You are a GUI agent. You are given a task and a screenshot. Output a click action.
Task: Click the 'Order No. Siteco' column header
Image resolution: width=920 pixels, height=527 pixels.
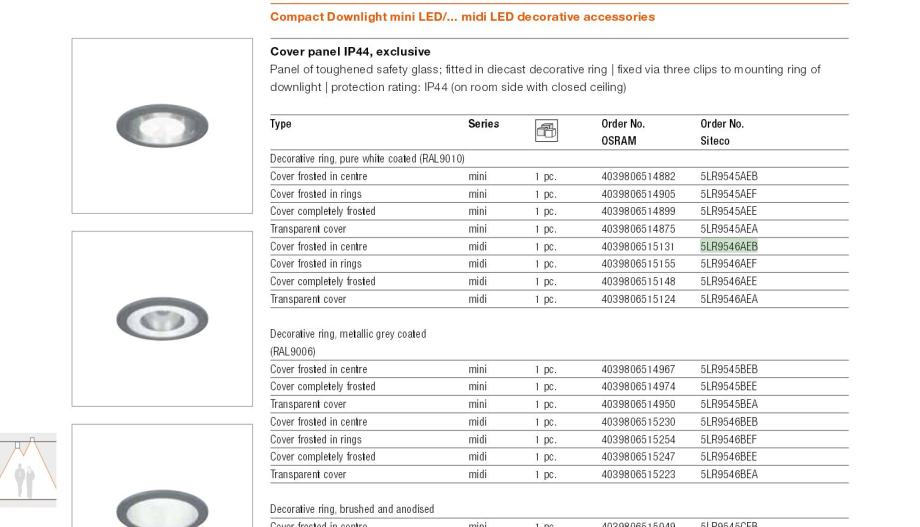click(722, 132)
